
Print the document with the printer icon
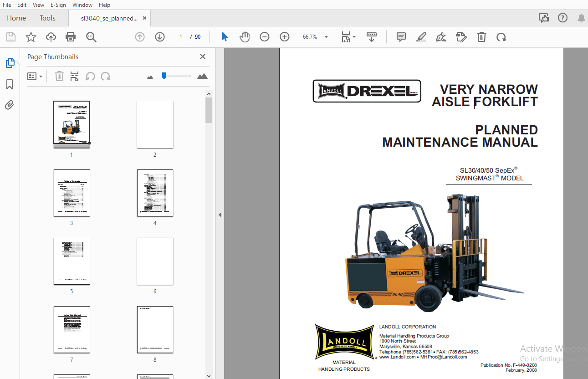click(71, 37)
